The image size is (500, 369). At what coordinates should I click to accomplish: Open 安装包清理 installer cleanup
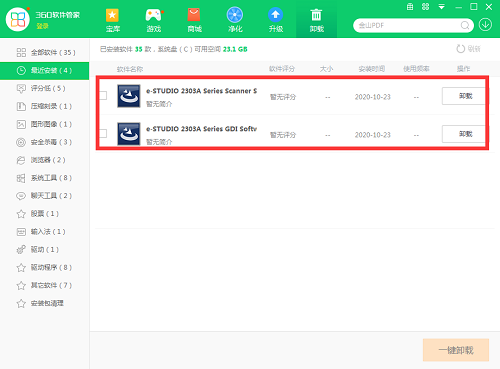tap(45, 303)
